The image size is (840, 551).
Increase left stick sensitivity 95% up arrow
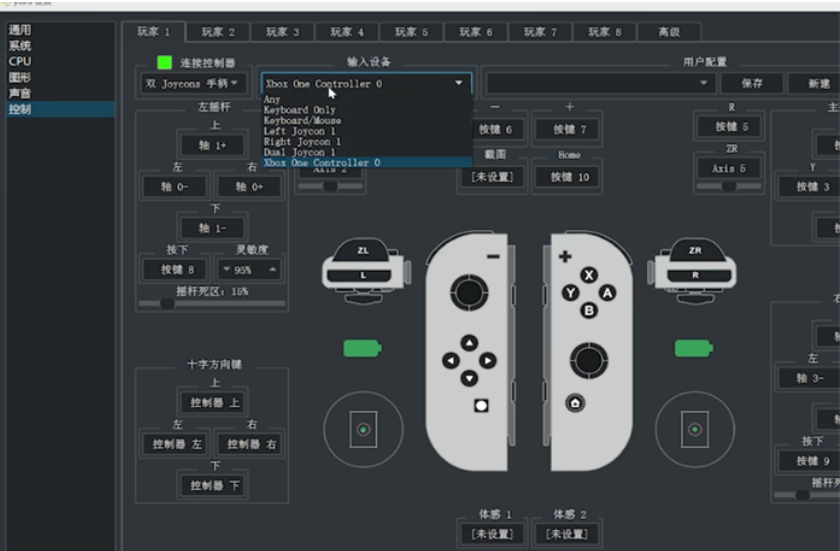tap(273, 269)
